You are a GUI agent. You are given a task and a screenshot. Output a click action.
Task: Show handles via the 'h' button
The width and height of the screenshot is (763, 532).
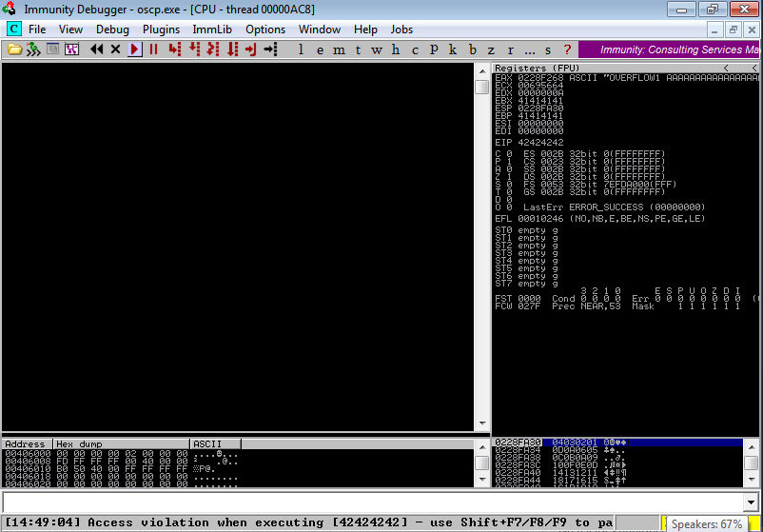point(396,49)
